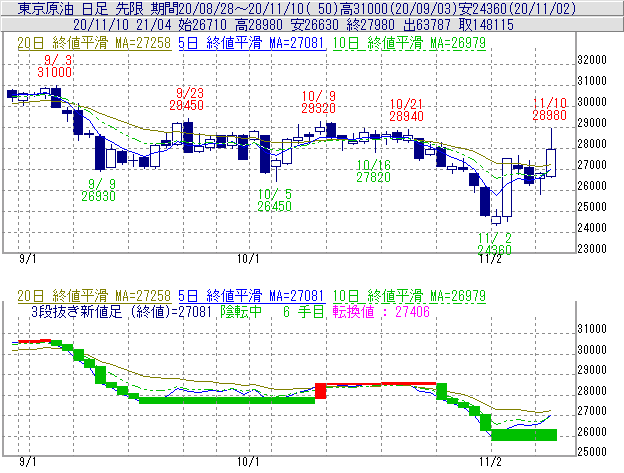624x473 pixels.
Task: Click the long green bar at the lower chart's 27700 level
Action: [x=227, y=400]
